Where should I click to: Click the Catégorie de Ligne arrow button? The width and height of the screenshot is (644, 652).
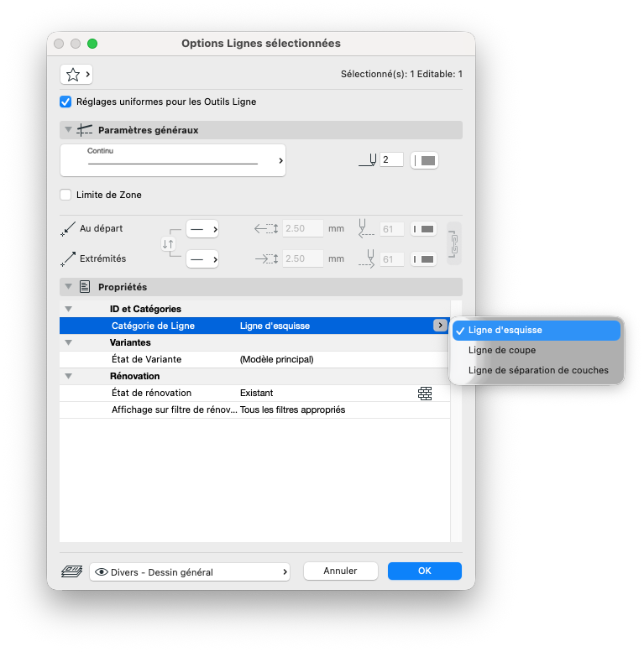tap(440, 326)
